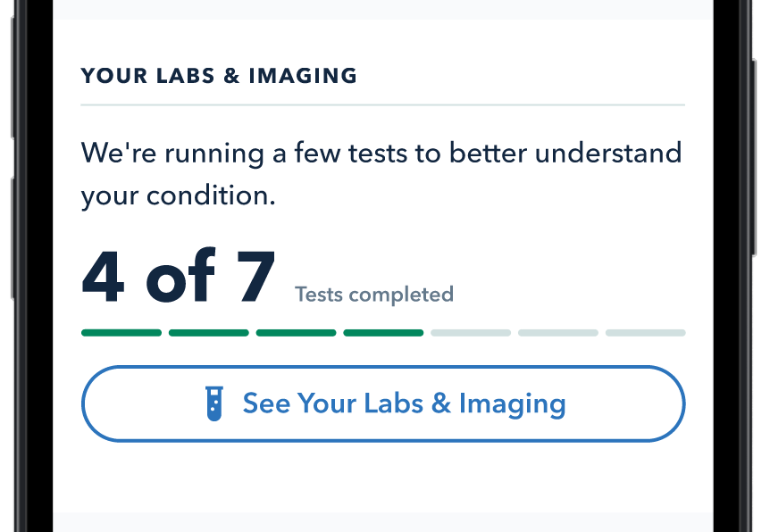Viewport: 770px width, 532px height.
Task: Open See Your Labs & Imaging
Action: coord(383,403)
